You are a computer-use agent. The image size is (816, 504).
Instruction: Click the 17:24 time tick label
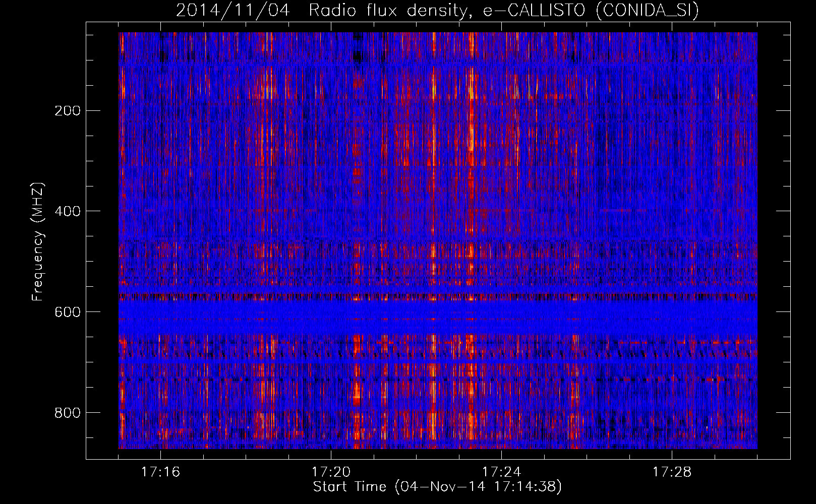(x=501, y=472)
